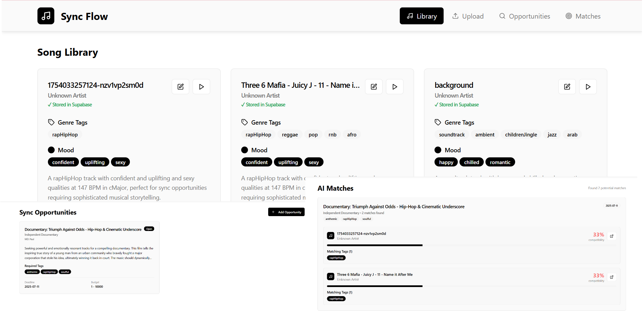Click the Add Opportunity button
The image size is (644, 311).
point(286,212)
